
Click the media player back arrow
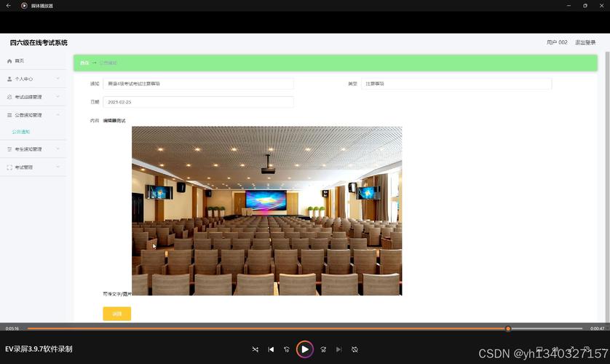click(x=8, y=5)
